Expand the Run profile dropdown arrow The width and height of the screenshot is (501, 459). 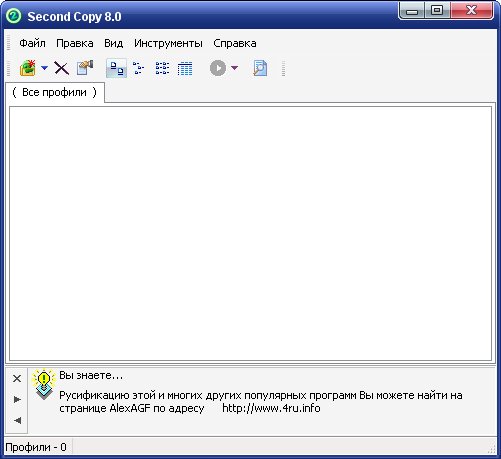click(x=234, y=68)
